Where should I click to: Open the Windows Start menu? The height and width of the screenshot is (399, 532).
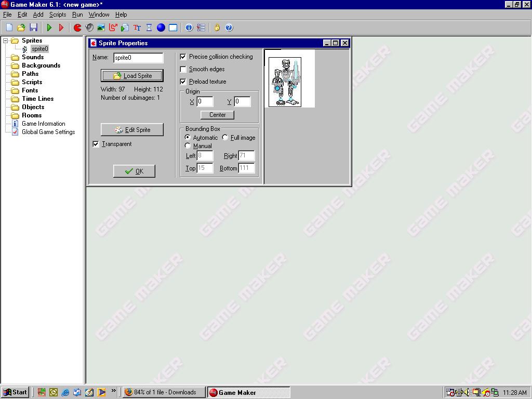(x=15, y=392)
